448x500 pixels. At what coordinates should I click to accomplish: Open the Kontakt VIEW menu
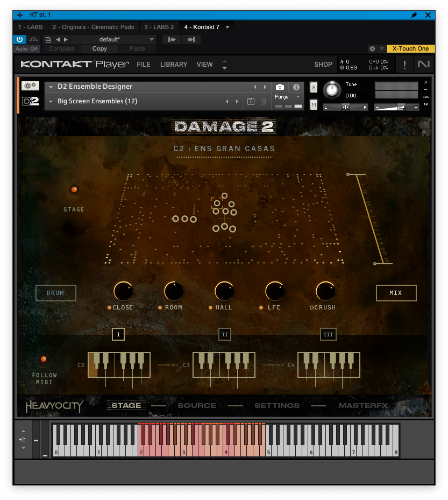point(204,65)
